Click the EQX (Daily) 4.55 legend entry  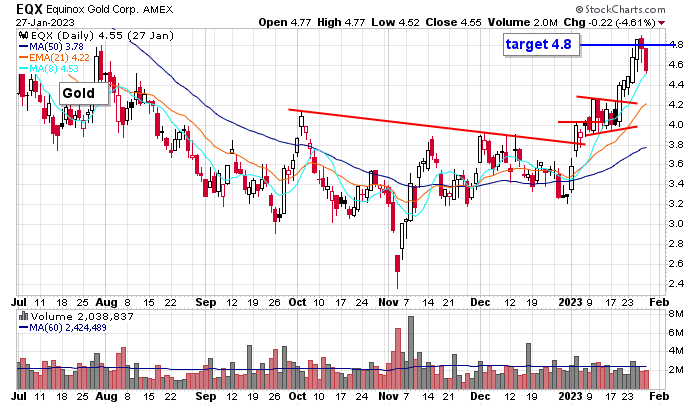(x=102, y=36)
